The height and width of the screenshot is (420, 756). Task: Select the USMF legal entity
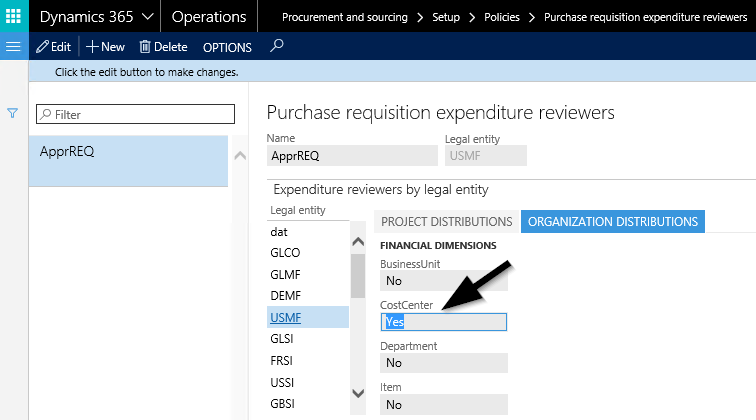click(286, 318)
